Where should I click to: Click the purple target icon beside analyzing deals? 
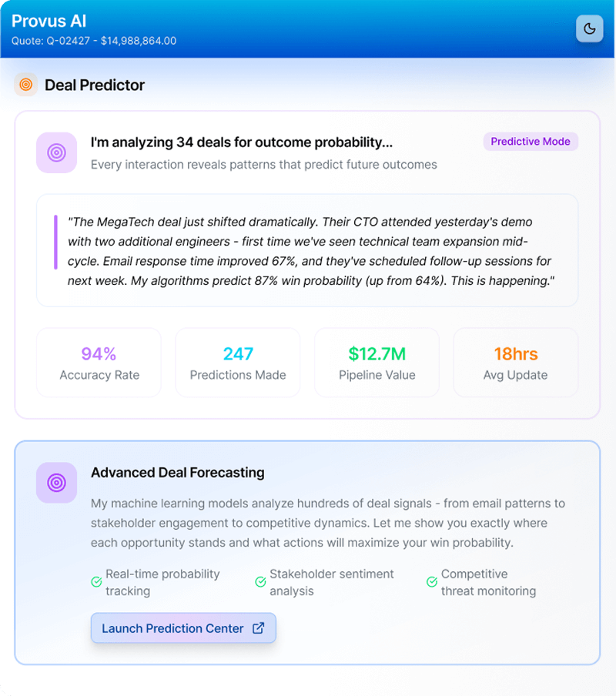point(56,152)
